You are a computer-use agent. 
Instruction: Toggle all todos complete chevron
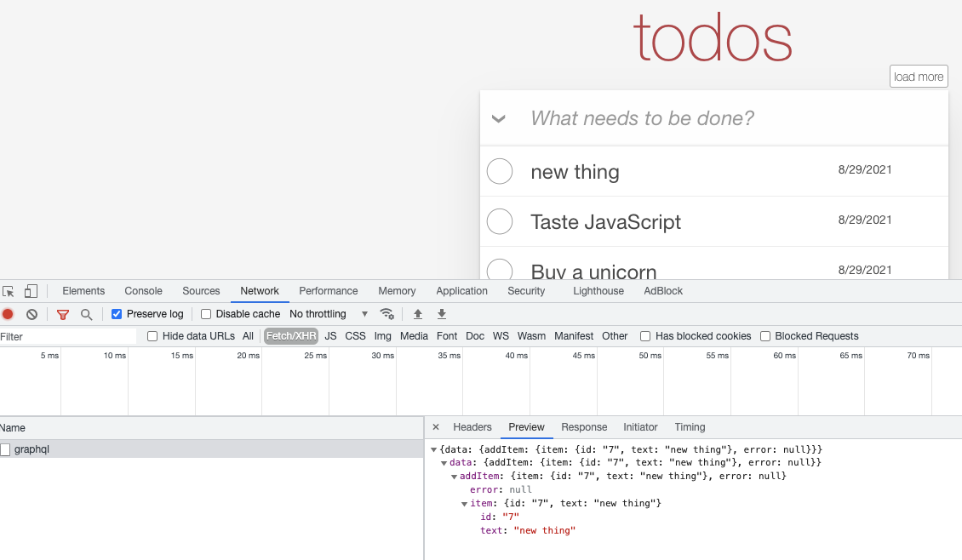(x=499, y=118)
